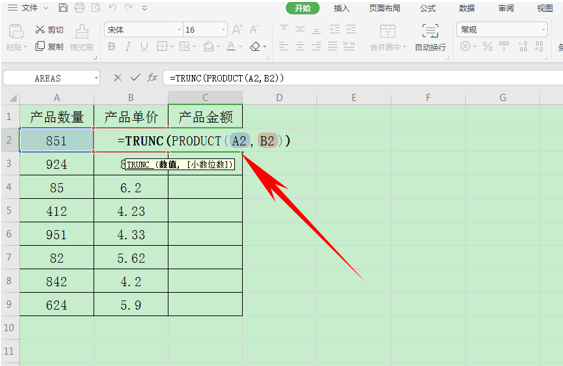Toggle Italic formatting

point(127,46)
